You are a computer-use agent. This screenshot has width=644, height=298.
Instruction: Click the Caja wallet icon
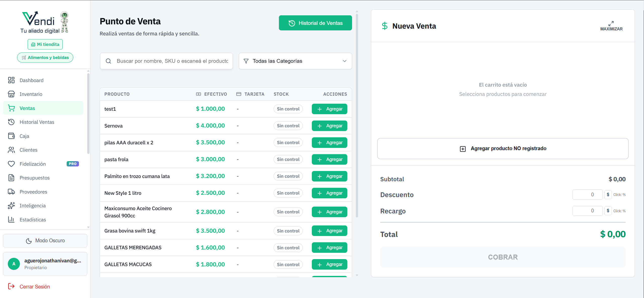[11, 136]
